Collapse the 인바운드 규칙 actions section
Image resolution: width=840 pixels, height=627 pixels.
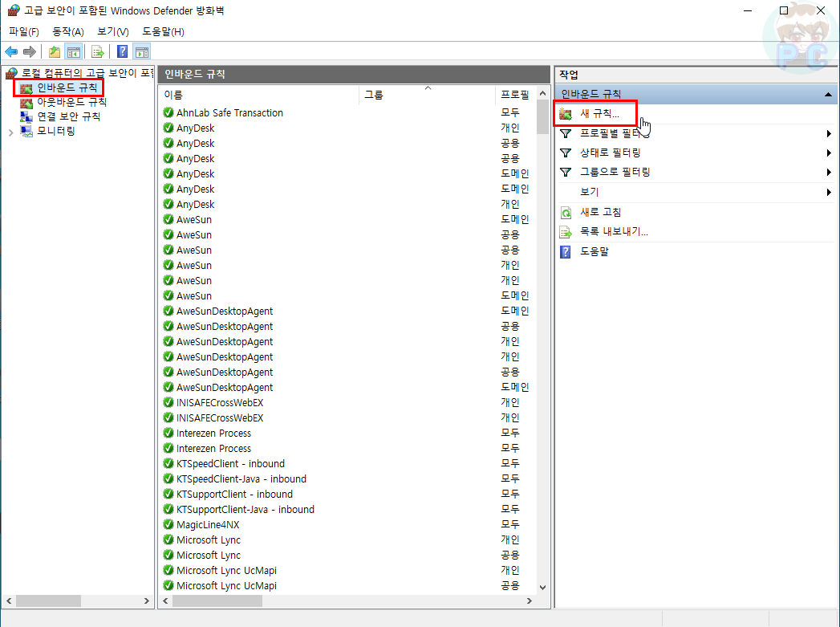click(828, 94)
